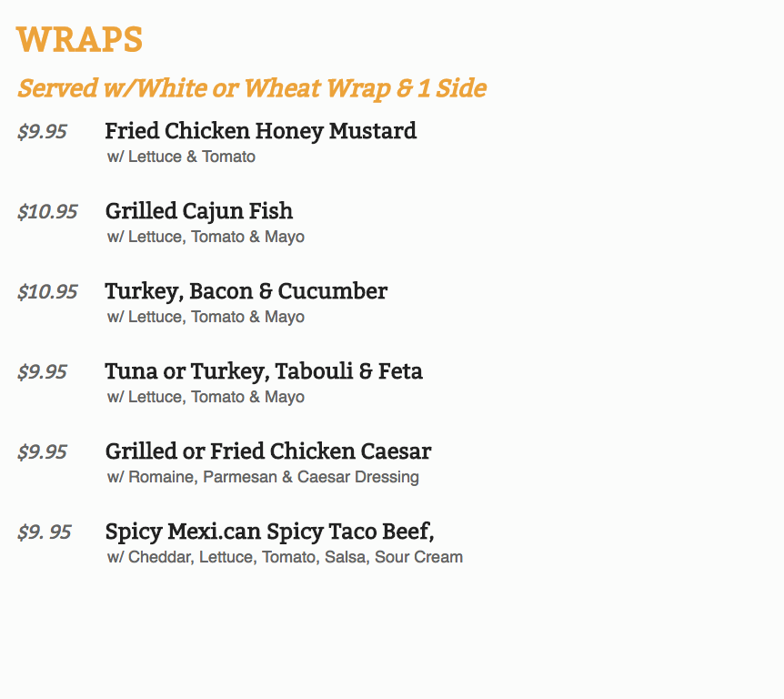Click the $9.95 price beside Fried Chicken Honey Mustard
This screenshot has height=699, width=784.
click(x=42, y=132)
